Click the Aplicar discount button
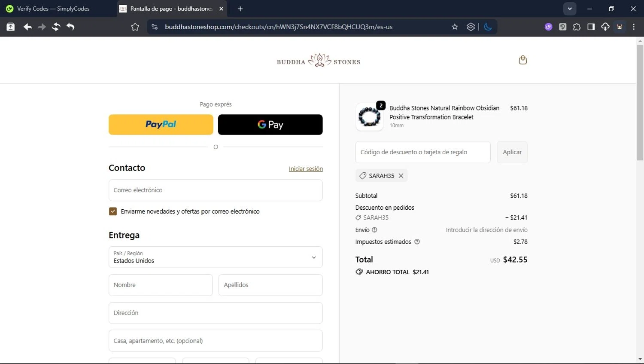The width and height of the screenshot is (644, 364). click(x=512, y=152)
